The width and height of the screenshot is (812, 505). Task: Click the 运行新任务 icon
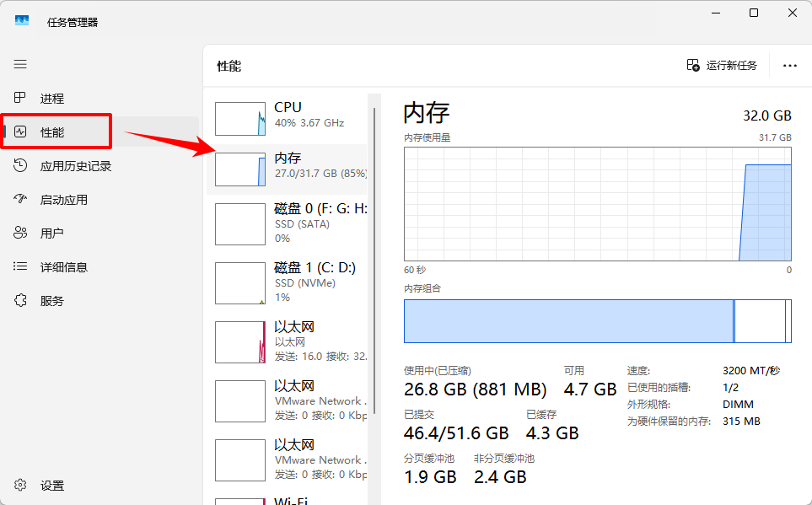point(693,65)
